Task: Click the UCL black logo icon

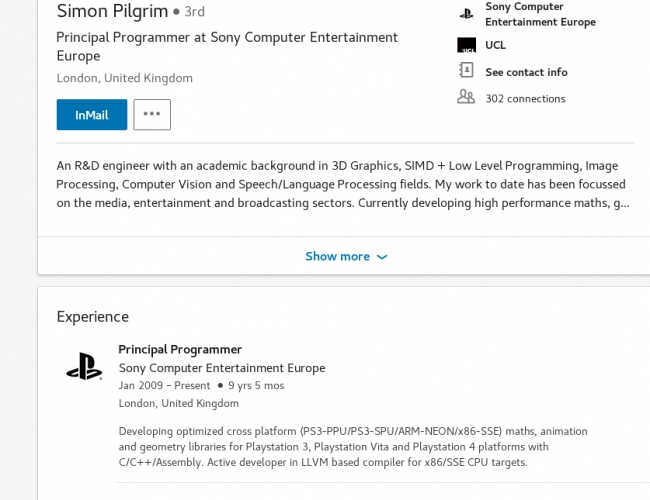Action: pyautogui.click(x=466, y=45)
